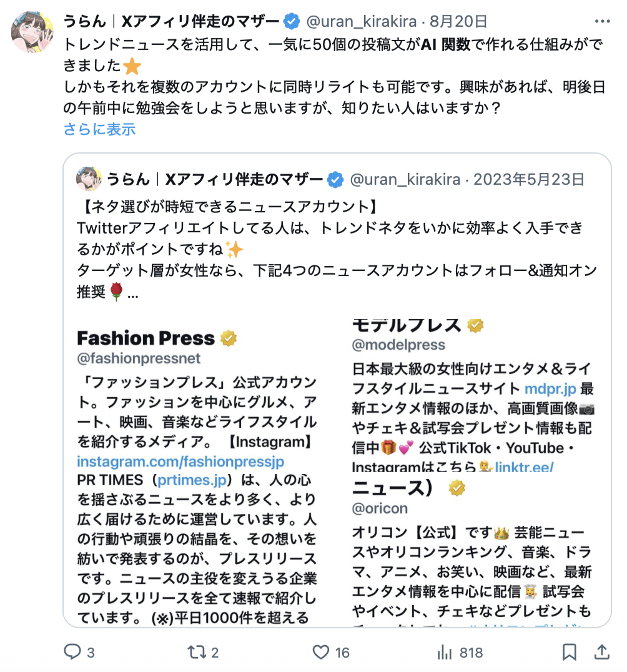Click the instagram.com/fashionpressjp link
627x672 pixels.
pos(180,462)
